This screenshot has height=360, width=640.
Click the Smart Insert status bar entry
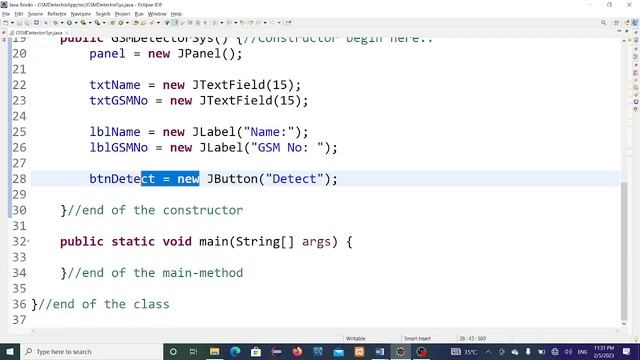[417, 338]
